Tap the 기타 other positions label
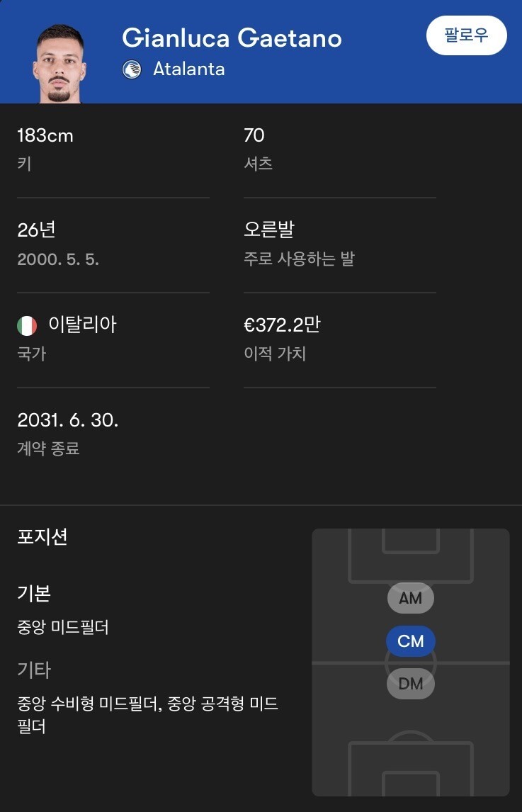 click(34, 670)
